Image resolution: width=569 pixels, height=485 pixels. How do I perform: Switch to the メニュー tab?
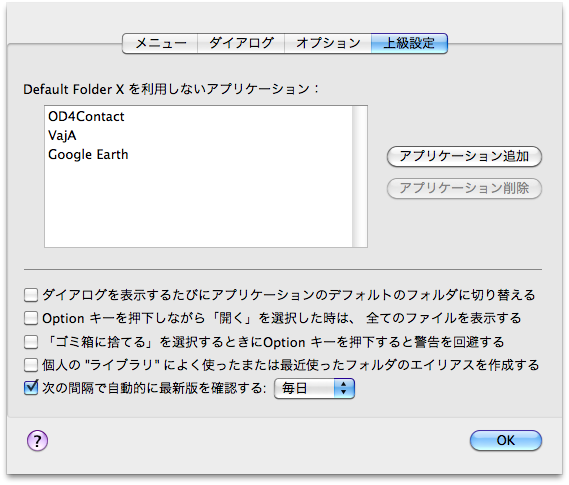160,44
